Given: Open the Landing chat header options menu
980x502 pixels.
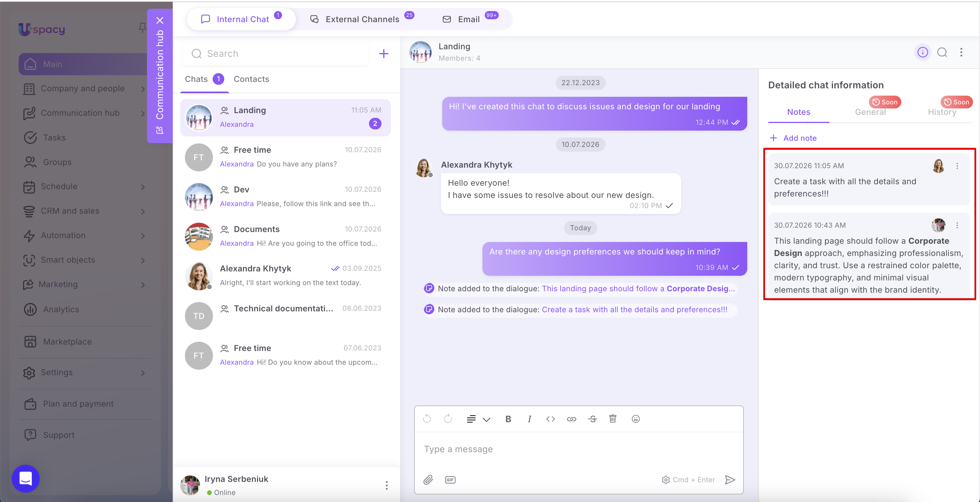Looking at the screenshot, I should click(961, 52).
